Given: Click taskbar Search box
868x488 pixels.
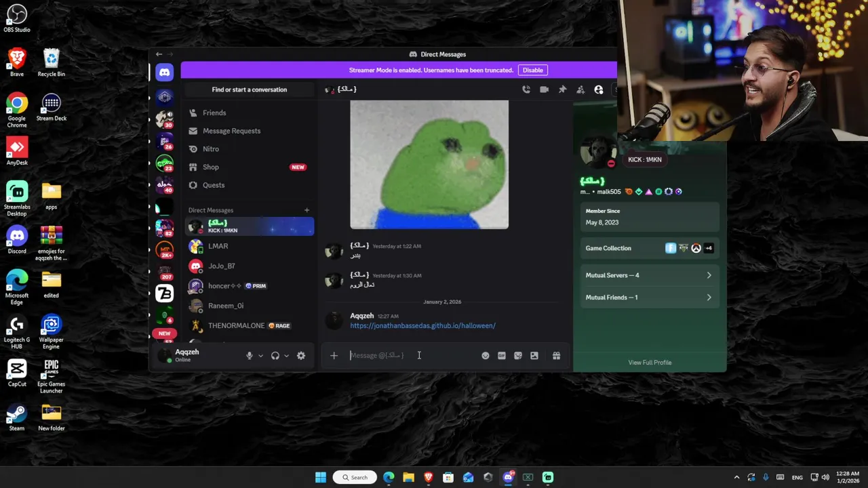Looking at the screenshot, I should tap(355, 477).
